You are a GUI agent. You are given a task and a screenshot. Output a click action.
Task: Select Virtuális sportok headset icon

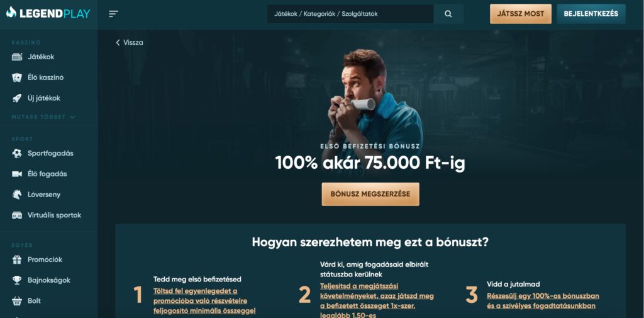coord(17,215)
